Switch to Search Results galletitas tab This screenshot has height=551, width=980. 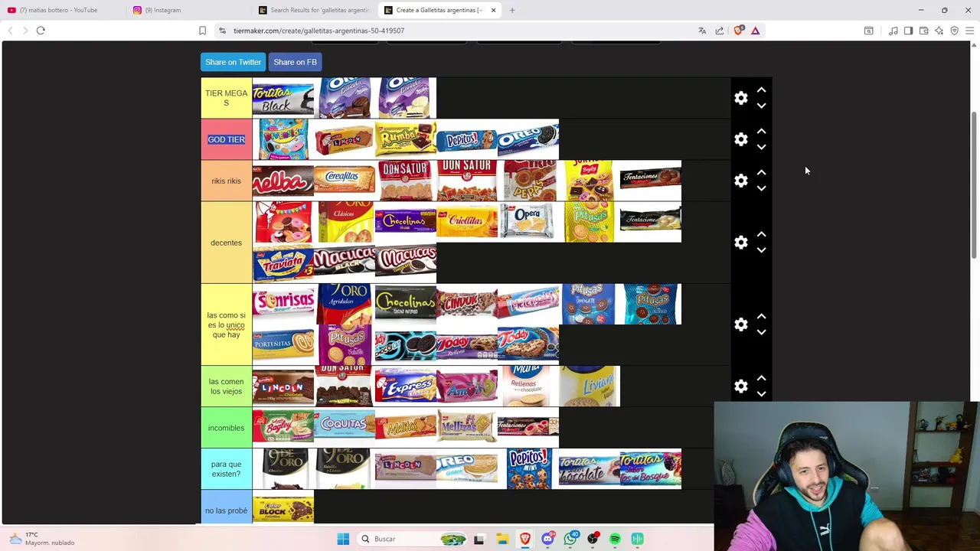315,10
